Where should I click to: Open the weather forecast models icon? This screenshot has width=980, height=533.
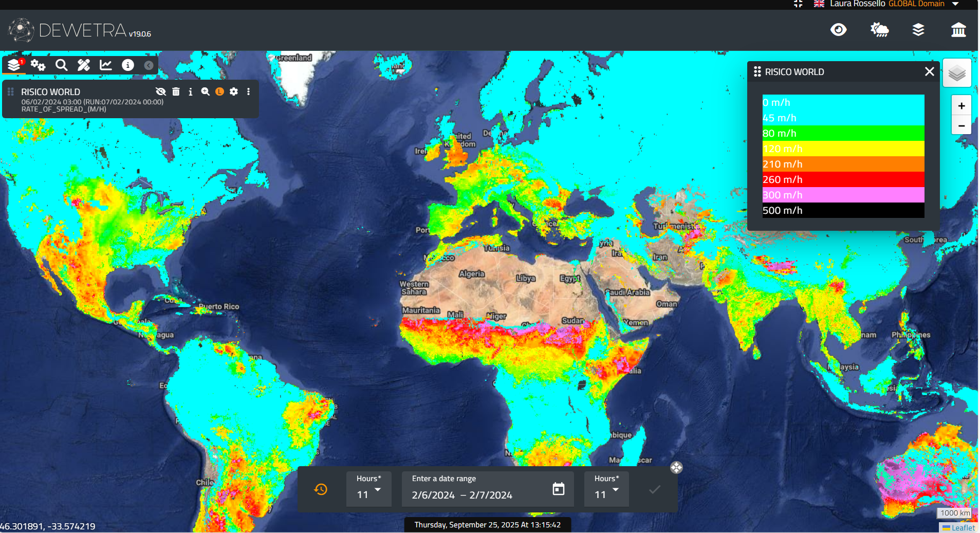tap(879, 30)
